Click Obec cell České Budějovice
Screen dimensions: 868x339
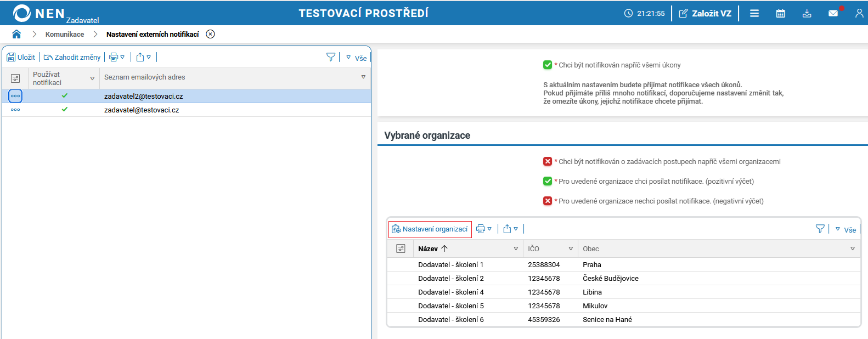[611, 278]
